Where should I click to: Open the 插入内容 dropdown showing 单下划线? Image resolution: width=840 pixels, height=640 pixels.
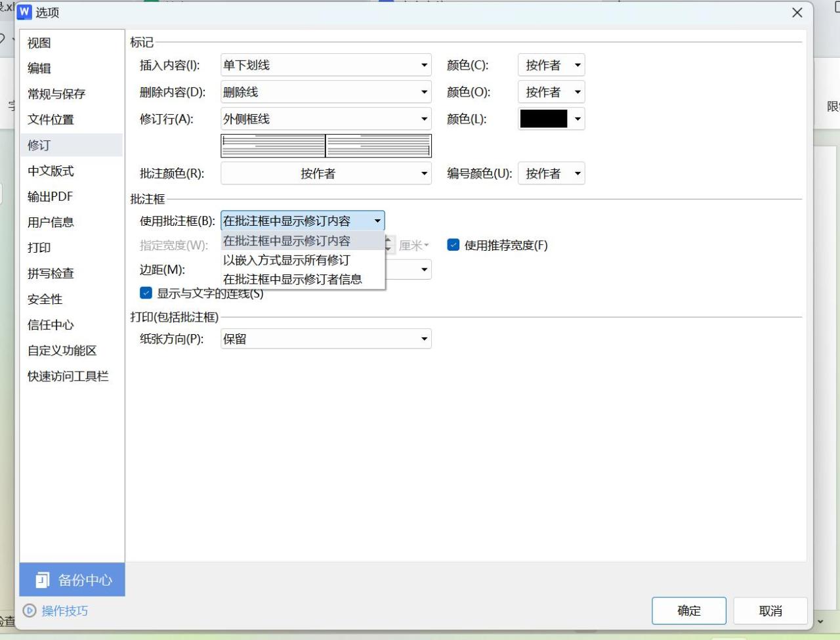coord(424,64)
